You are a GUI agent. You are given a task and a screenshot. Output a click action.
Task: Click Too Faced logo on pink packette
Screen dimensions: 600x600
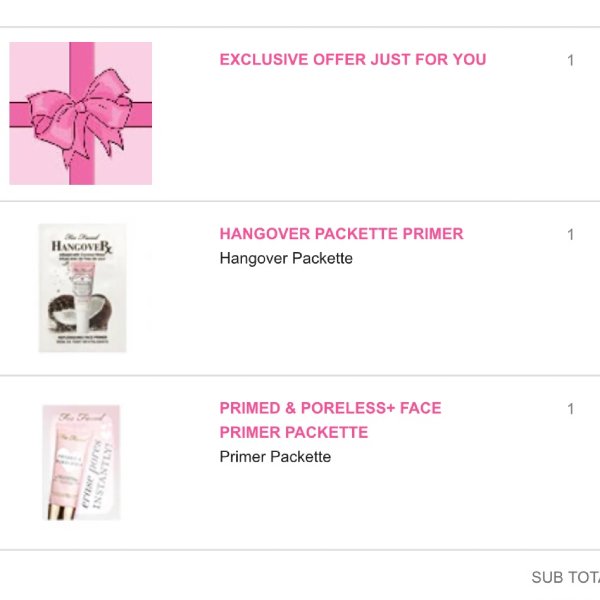click(82, 417)
